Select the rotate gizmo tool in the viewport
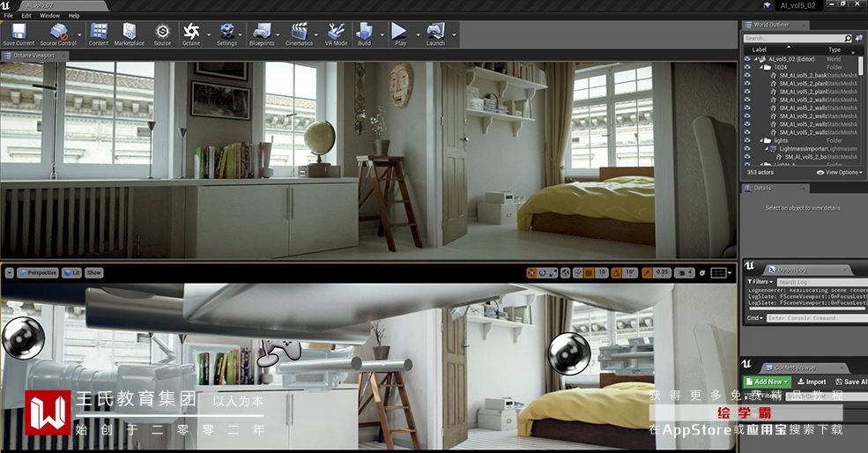 point(542,272)
